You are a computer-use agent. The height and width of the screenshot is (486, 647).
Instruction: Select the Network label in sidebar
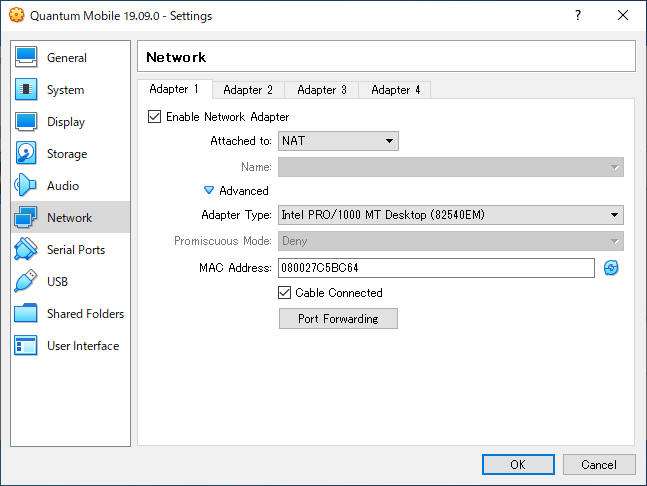pos(69,218)
